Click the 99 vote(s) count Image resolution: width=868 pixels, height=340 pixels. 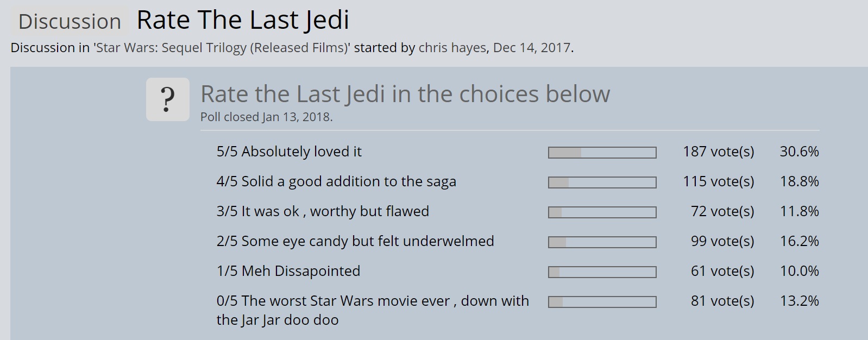(722, 241)
